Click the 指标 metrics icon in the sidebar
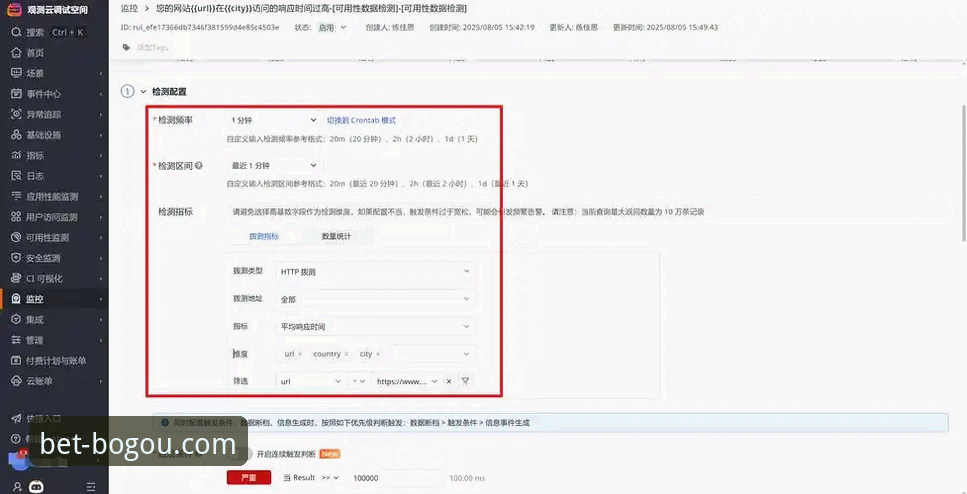 (17, 155)
